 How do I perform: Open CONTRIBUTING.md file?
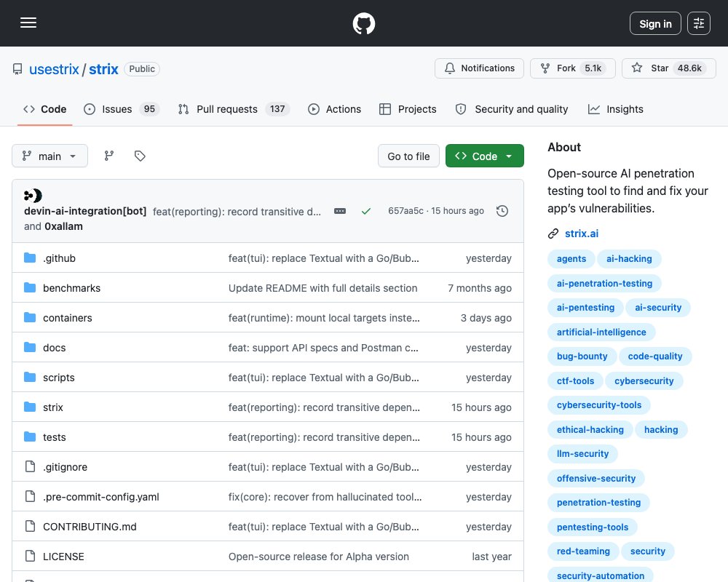(x=90, y=527)
